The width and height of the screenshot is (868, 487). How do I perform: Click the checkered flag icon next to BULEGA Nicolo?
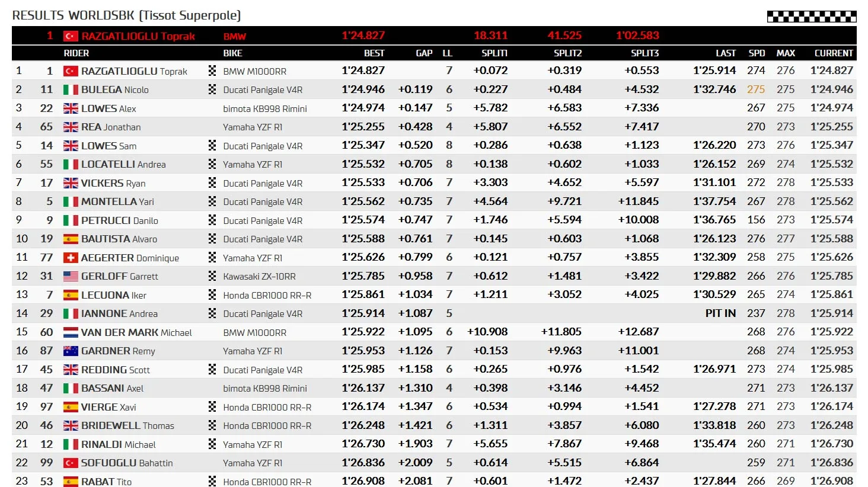[212, 89]
